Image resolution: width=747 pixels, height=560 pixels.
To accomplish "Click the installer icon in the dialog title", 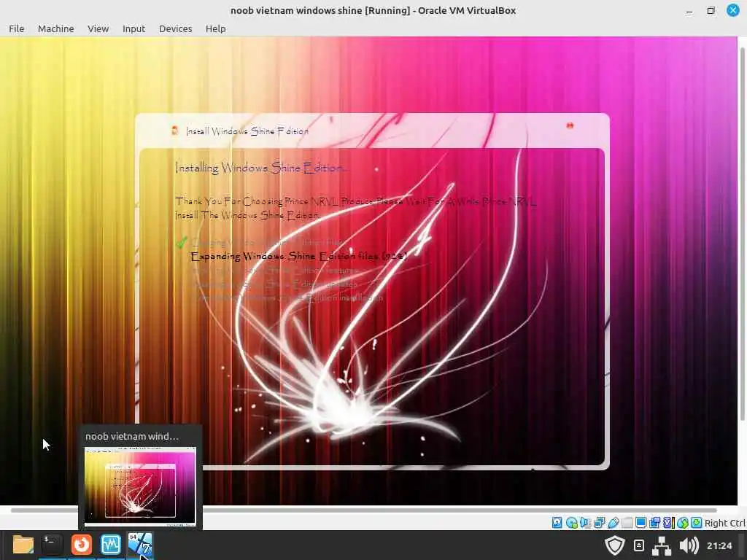I will click(x=175, y=131).
